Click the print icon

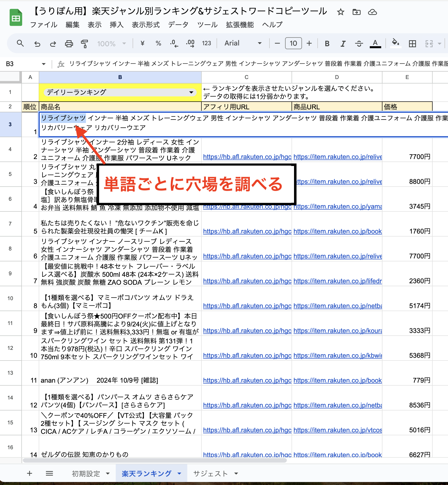[69, 44]
